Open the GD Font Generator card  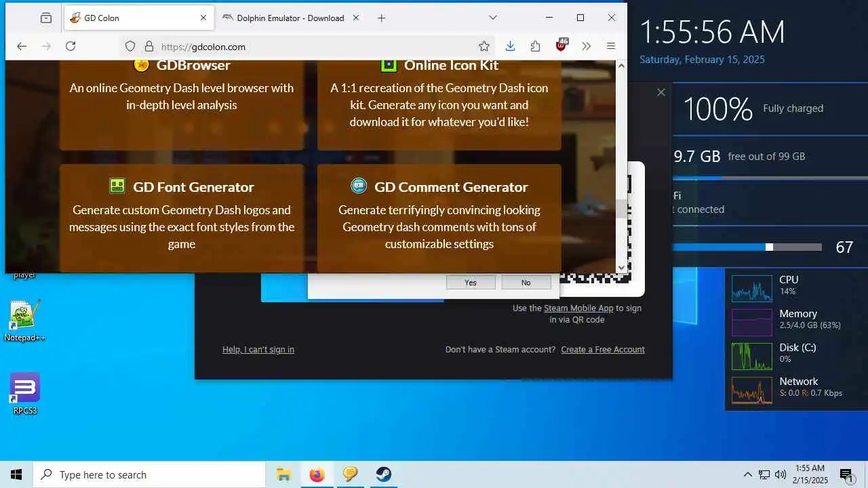click(x=182, y=218)
